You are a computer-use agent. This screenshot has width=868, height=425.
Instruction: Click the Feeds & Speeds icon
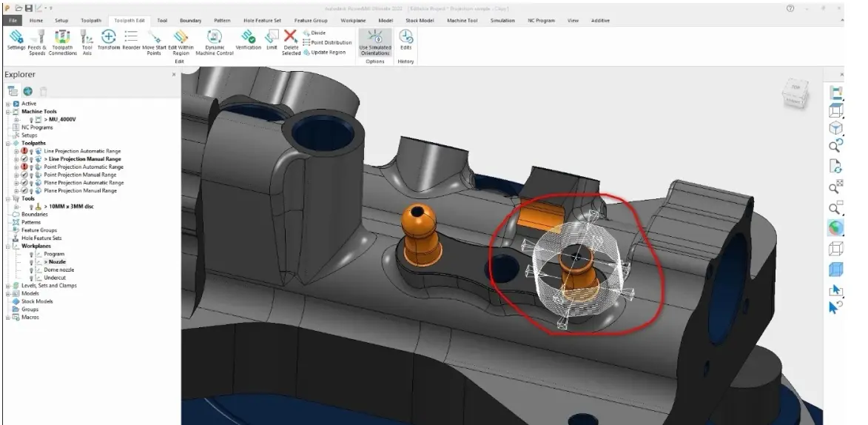(x=37, y=42)
